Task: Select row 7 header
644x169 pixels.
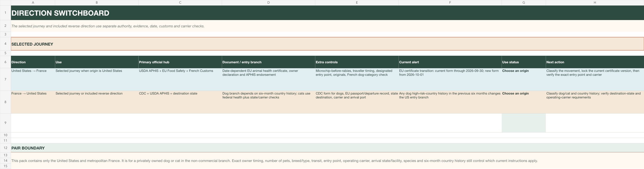Action: point(5,79)
